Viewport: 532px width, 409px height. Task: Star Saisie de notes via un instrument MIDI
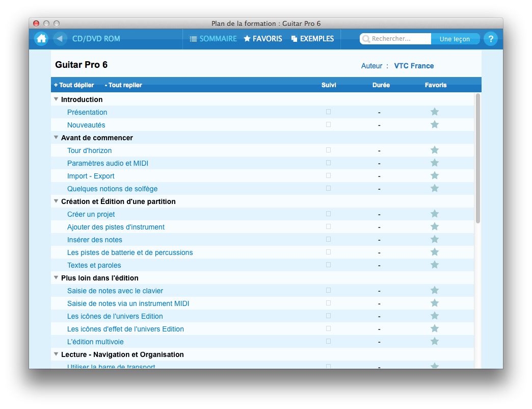435,303
